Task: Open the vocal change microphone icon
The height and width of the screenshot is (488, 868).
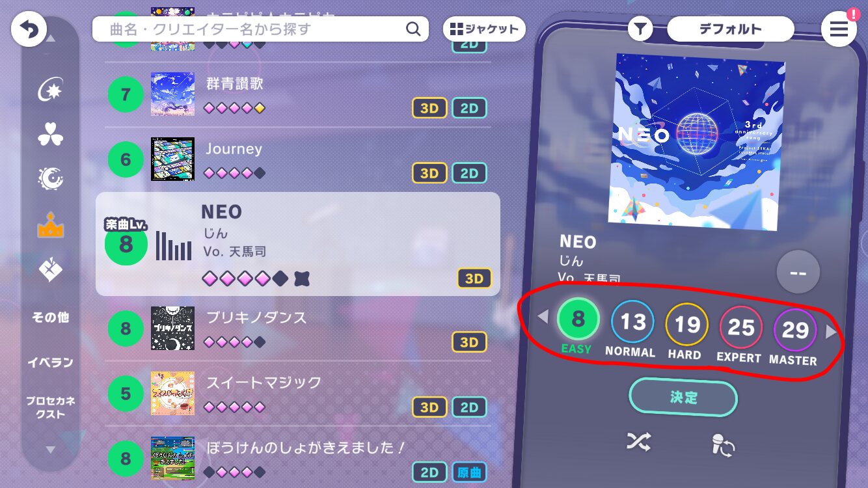Action: [724, 445]
